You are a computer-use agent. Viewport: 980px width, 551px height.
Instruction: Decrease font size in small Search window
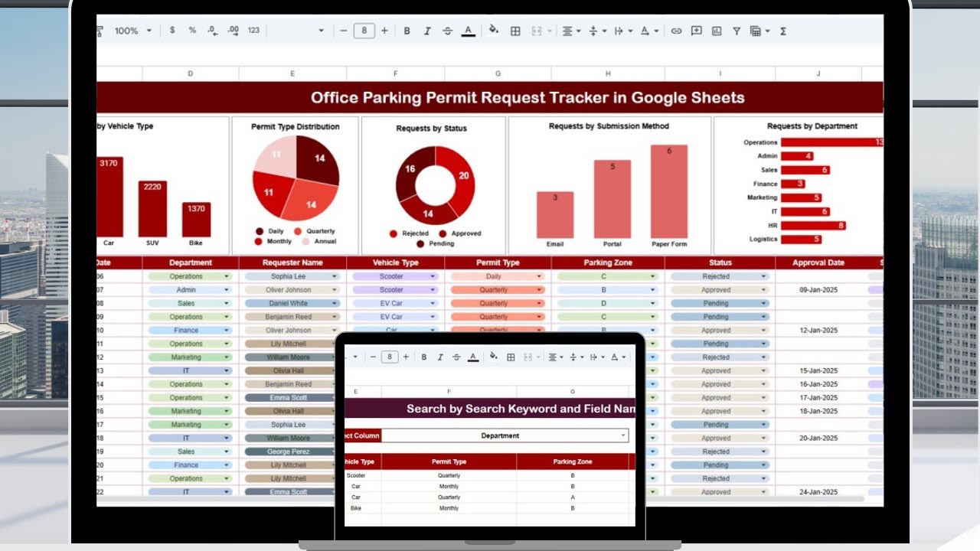372,357
